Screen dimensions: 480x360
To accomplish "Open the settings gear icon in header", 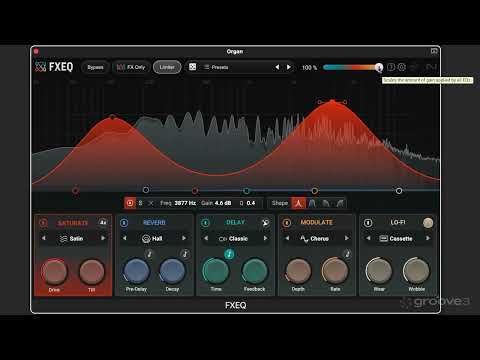I will (x=402, y=67).
